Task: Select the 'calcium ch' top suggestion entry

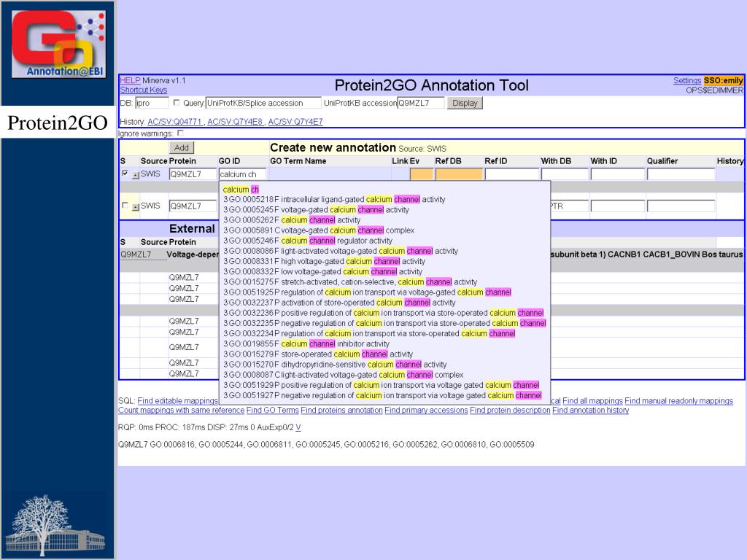Action: [x=241, y=190]
